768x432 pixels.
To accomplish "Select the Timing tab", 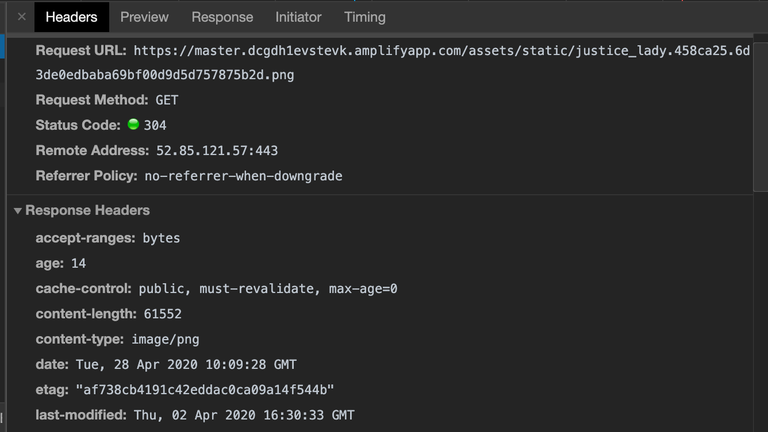I will coord(365,17).
